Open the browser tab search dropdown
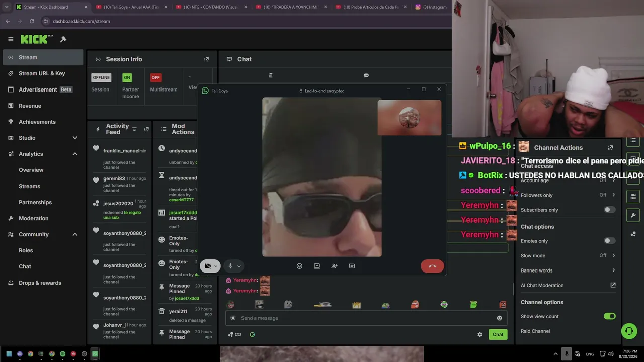Viewport: 644px width, 362px height. [7, 7]
